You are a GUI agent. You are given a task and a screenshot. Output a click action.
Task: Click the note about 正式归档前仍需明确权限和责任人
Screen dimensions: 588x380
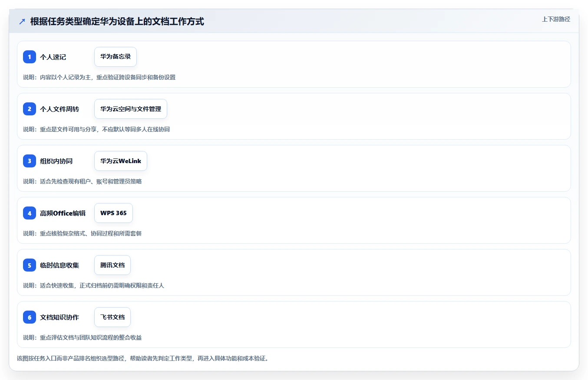pyautogui.click(x=94, y=285)
